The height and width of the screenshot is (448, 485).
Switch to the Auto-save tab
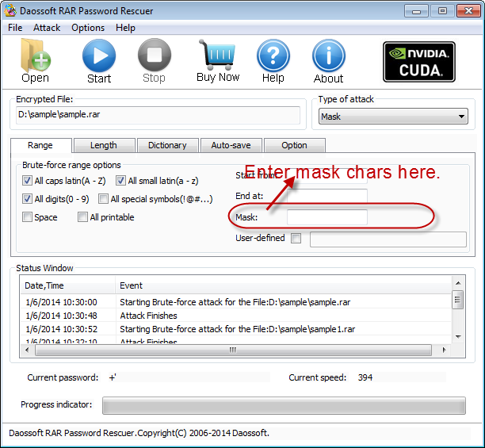pos(231,145)
